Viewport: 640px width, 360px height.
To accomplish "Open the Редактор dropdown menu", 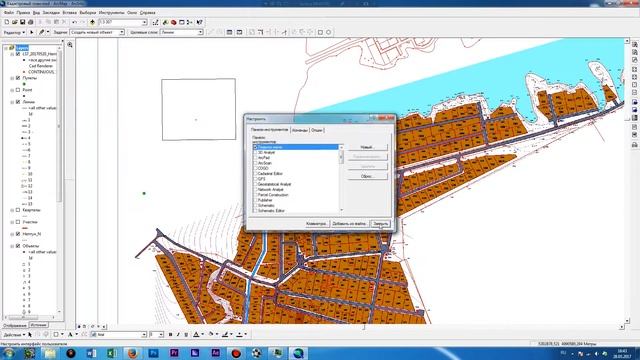I will point(14,32).
